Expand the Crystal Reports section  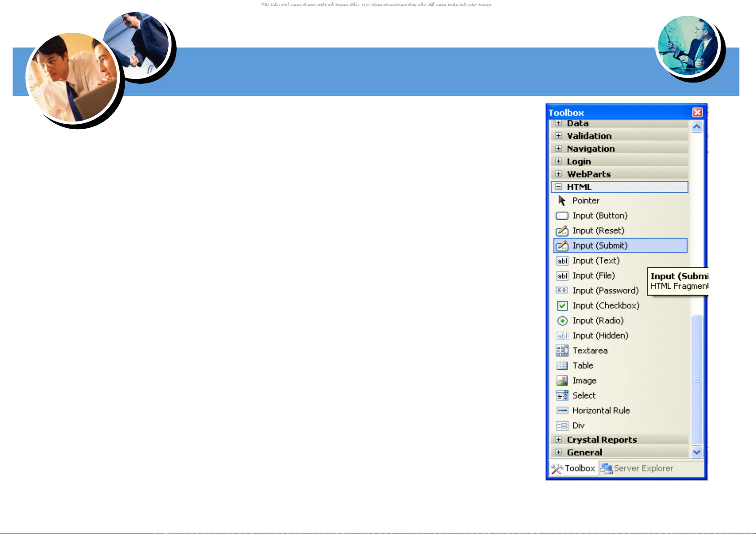pos(558,440)
